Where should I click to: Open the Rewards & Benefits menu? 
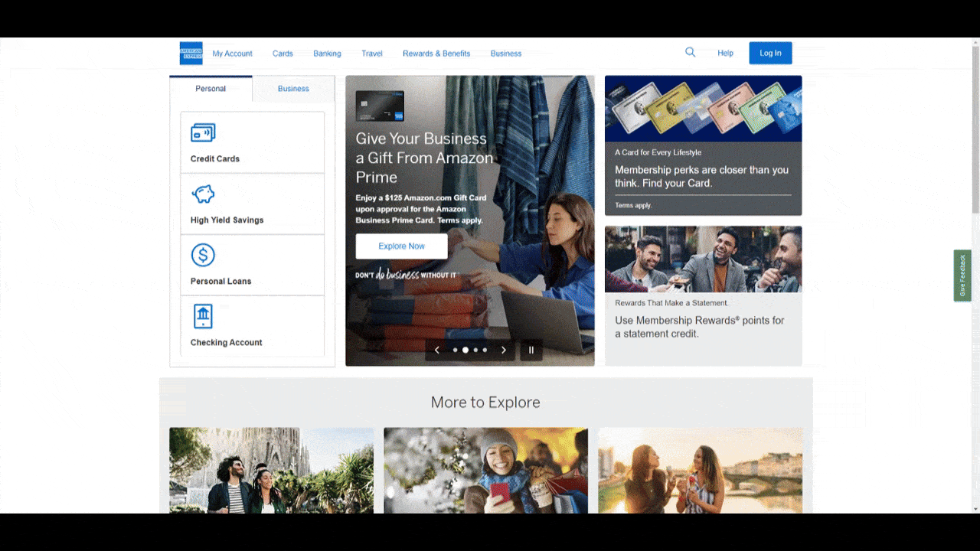[x=436, y=54]
